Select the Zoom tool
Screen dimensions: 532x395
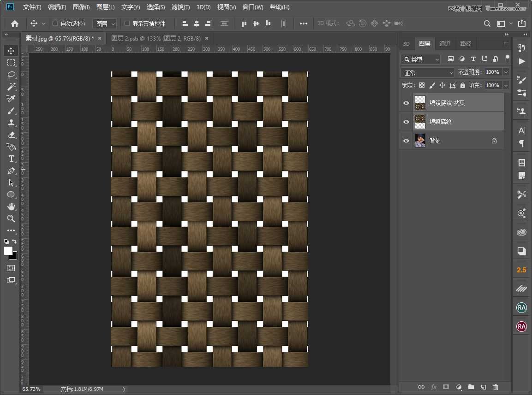11,218
